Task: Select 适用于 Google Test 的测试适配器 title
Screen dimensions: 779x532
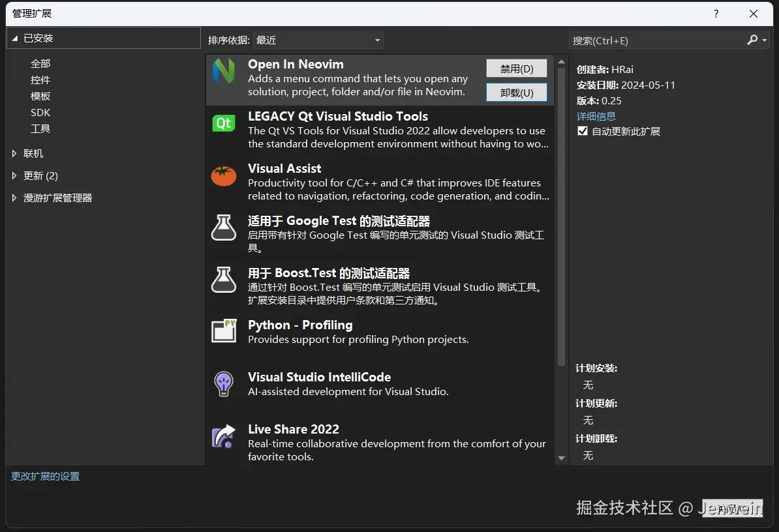Action: tap(339, 221)
